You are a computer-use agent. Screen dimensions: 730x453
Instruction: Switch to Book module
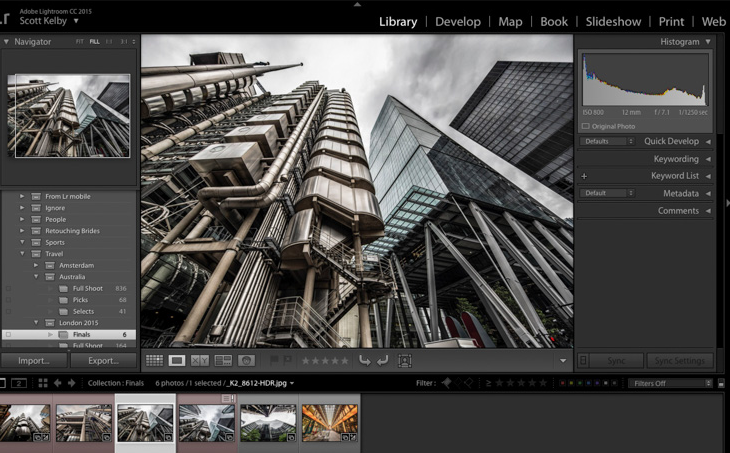554,22
